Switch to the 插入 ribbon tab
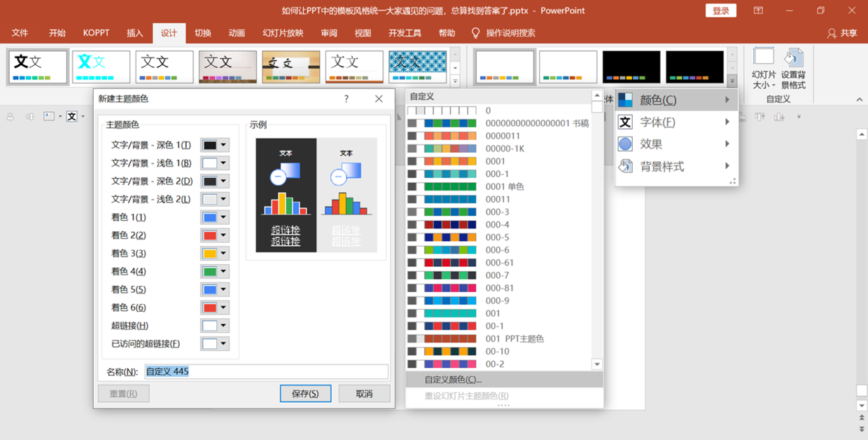Screen dimensions: 868x440 [135, 33]
